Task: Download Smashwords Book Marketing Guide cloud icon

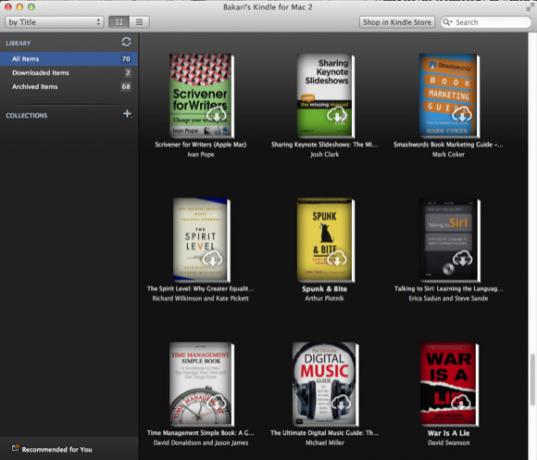Action: click(x=462, y=115)
